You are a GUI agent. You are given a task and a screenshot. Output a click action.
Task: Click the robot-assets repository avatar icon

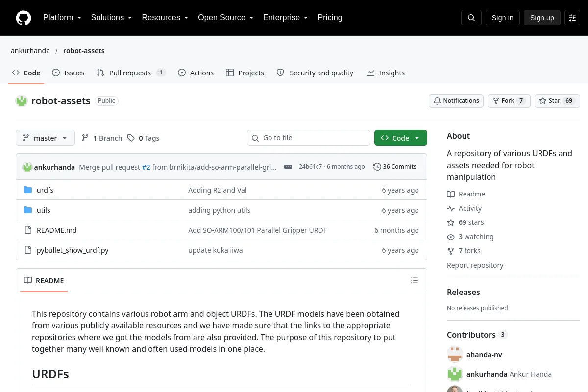pos(22,101)
